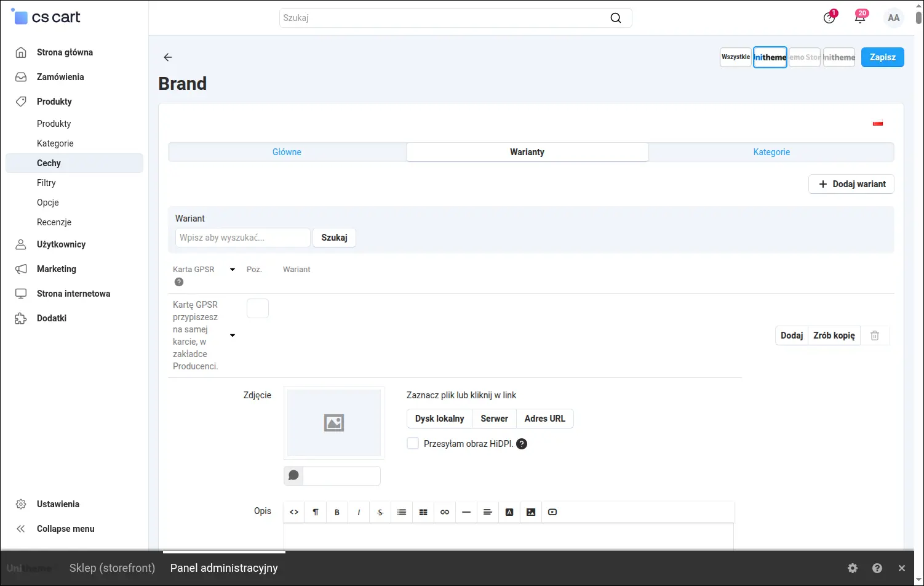The width and height of the screenshot is (924, 586).
Task: Click the Karta GPSR help question icon
Action: [x=179, y=282]
